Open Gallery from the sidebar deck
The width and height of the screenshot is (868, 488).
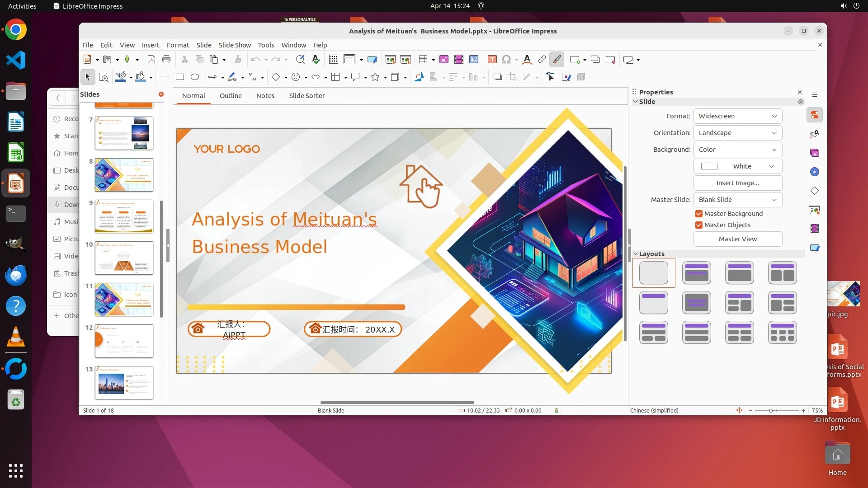815,153
